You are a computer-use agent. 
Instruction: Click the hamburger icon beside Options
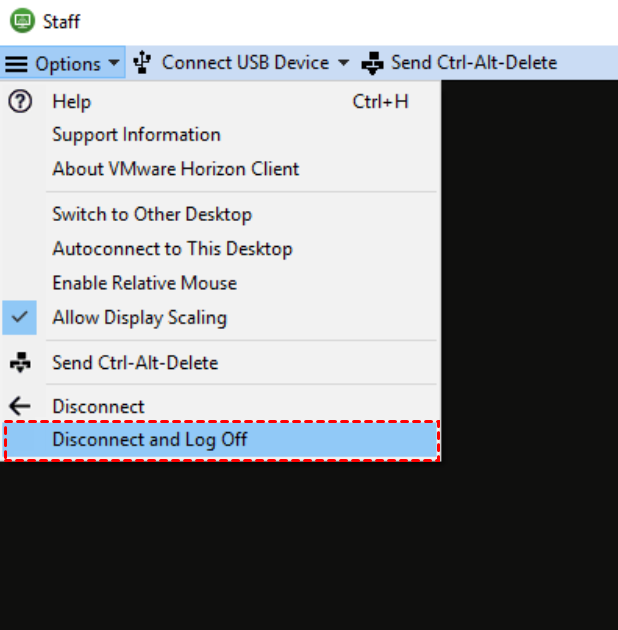coord(17,64)
